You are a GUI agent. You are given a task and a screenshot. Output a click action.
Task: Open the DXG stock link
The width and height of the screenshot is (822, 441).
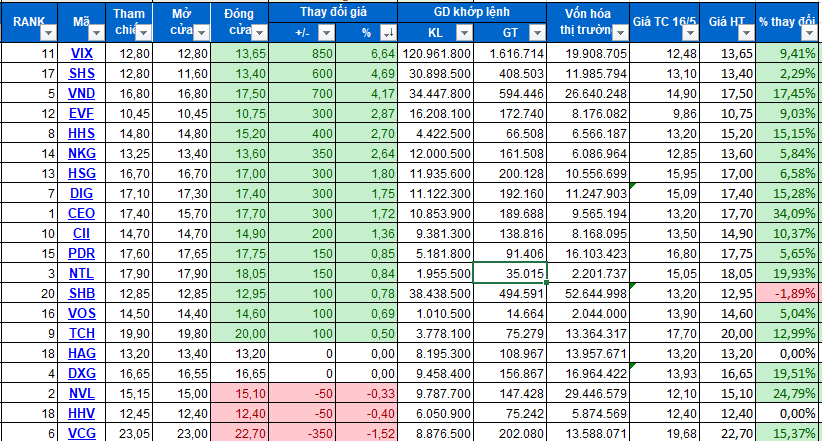(x=82, y=373)
